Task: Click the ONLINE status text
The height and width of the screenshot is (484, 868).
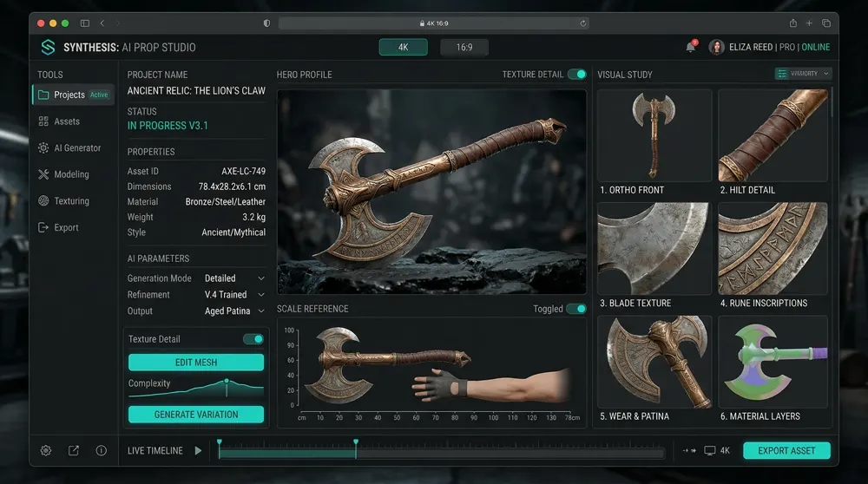Action: 816,47
